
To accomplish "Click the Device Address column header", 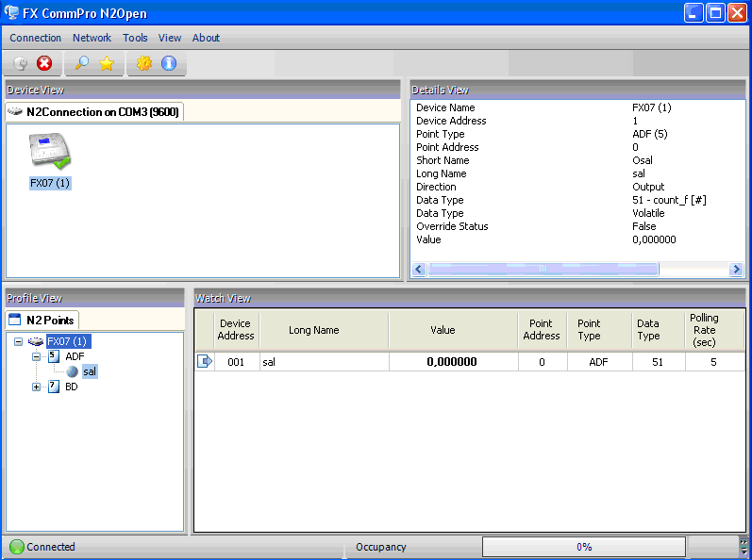I will (x=236, y=330).
